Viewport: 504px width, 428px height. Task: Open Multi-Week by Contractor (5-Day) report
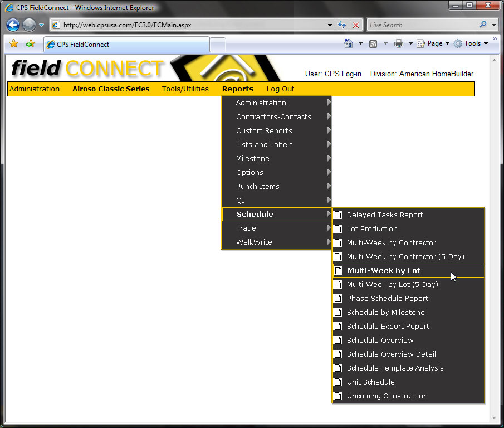pos(408,256)
